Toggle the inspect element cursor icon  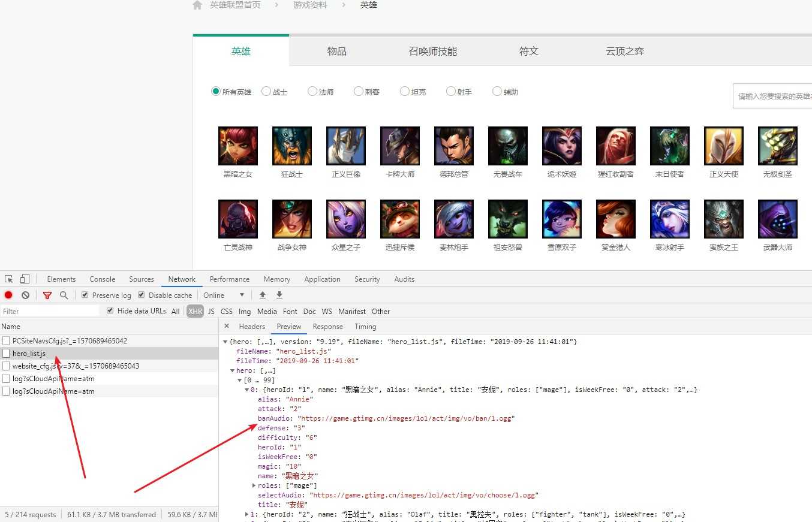tap(8, 279)
